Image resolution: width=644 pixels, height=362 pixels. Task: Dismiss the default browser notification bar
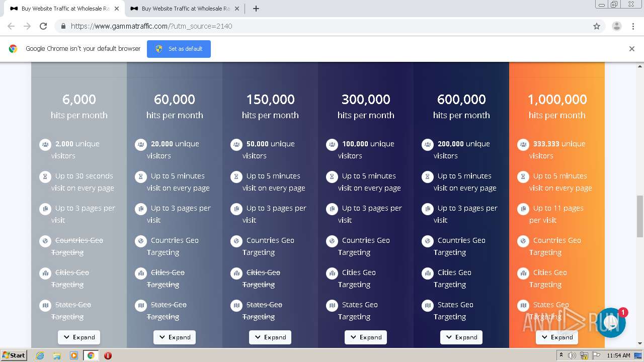pos(632,49)
